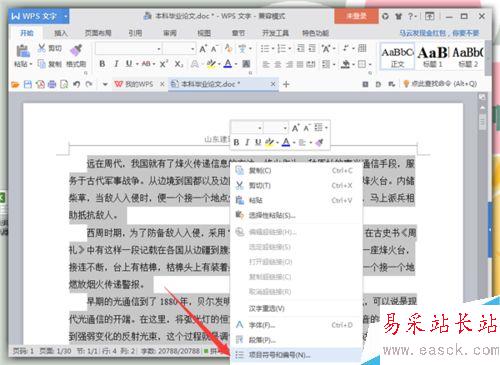Screen dimensions: 500x365
Task: Switch to the 引用 ribbon tab
Action: (x=135, y=33)
